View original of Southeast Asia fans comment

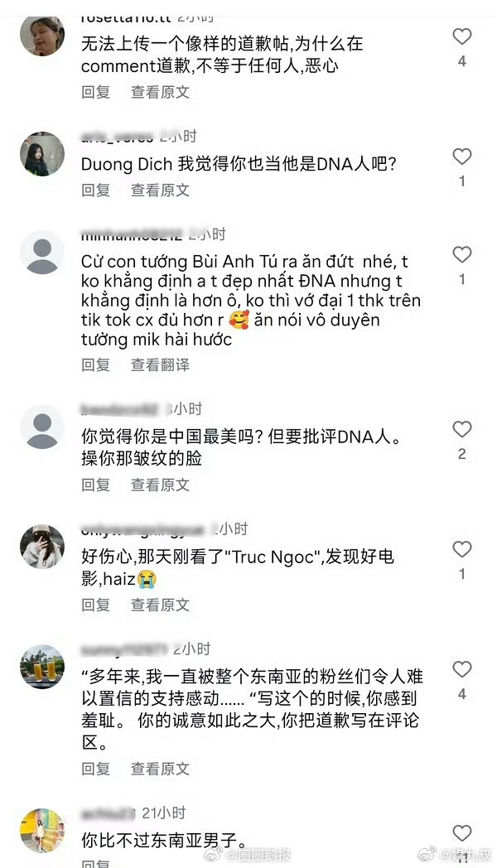pyautogui.click(x=160, y=769)
